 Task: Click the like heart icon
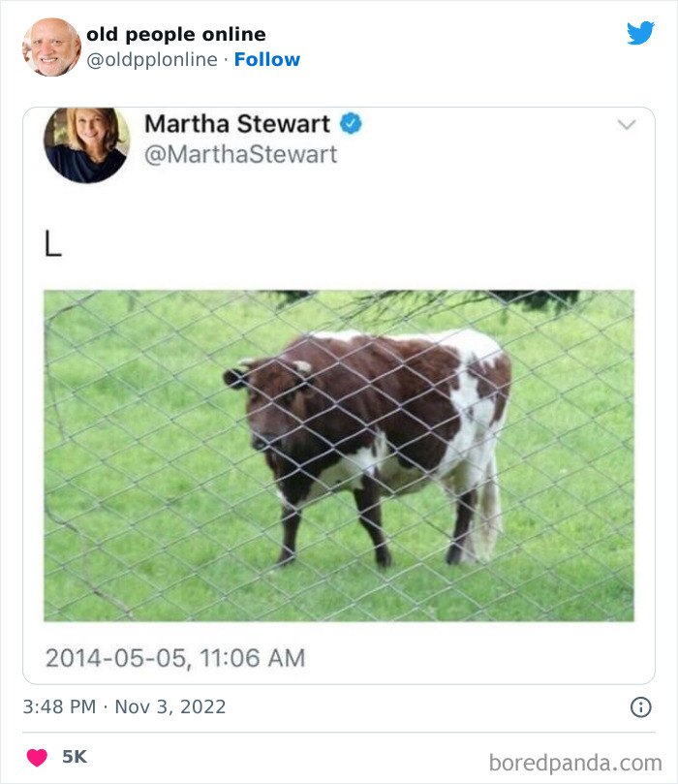pyautogui.click(x=37, y=758)
